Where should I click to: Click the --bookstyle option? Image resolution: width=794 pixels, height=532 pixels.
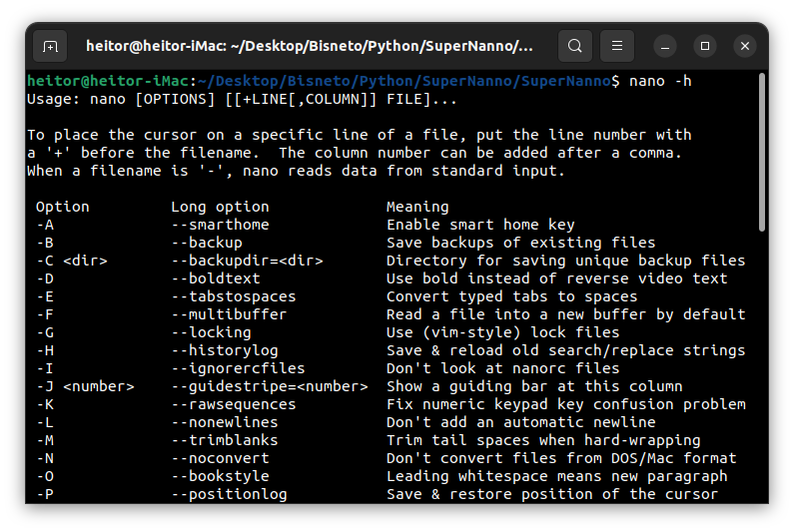tap(220, 476)
